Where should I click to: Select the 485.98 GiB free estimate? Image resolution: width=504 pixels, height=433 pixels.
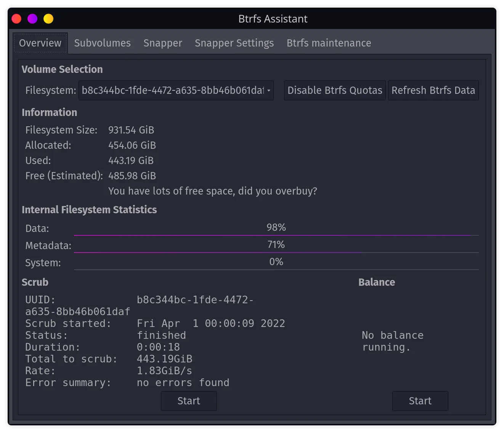tap(132, 176)
